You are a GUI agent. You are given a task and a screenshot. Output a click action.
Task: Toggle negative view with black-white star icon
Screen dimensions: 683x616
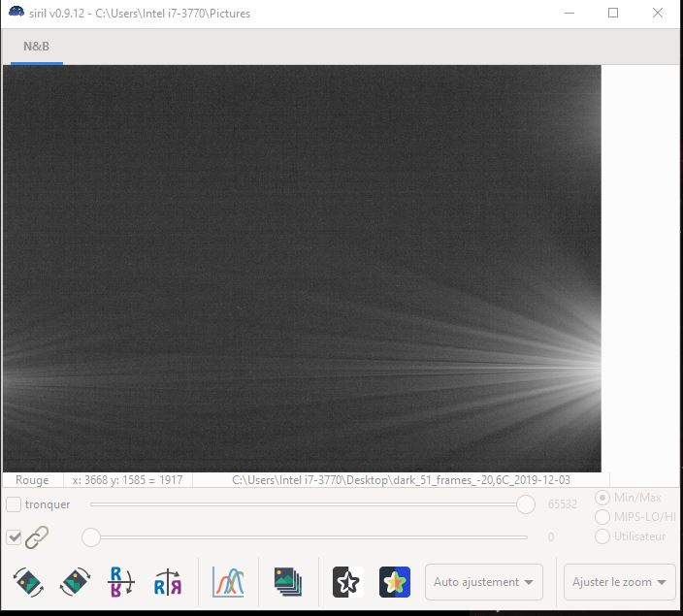pyautogui.click(x=347, y=582)
